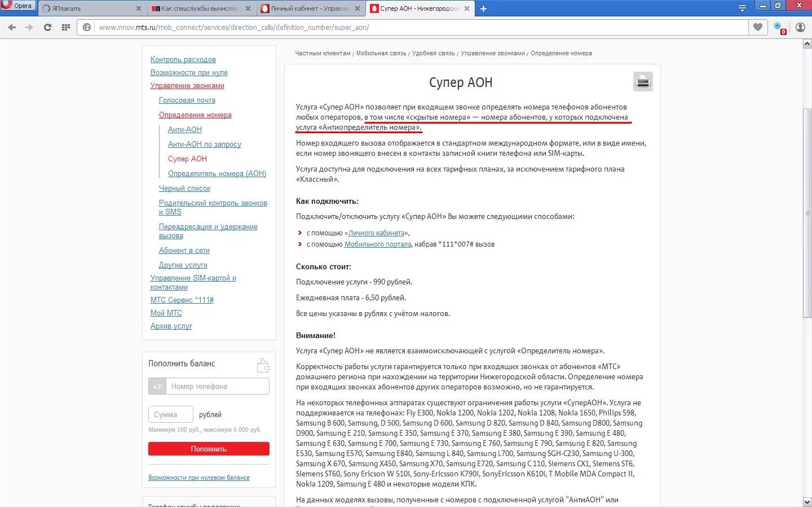This screenshot has height=508, width=812.
Task: Close the Как спецслужбы вычисляют tab
Action: 248,8
